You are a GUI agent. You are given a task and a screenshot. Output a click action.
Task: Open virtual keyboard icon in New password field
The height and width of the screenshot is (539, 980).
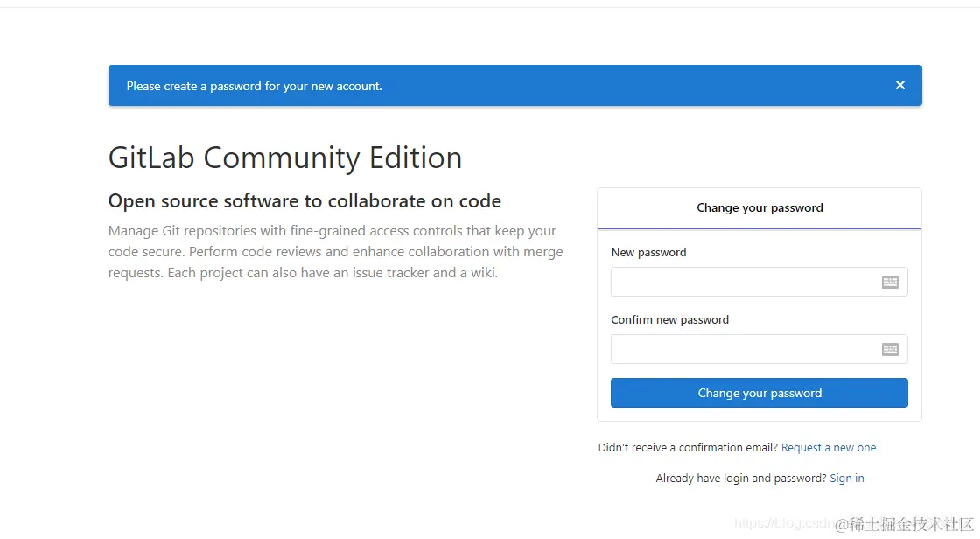click(x=890, y=282)
